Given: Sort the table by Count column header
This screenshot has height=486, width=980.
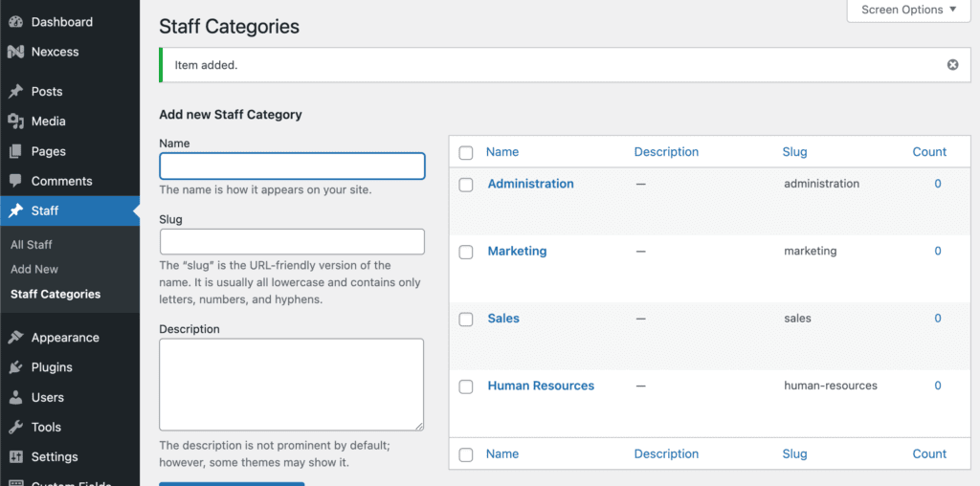Looking at the screenshot, I should (x=928, y=151).
